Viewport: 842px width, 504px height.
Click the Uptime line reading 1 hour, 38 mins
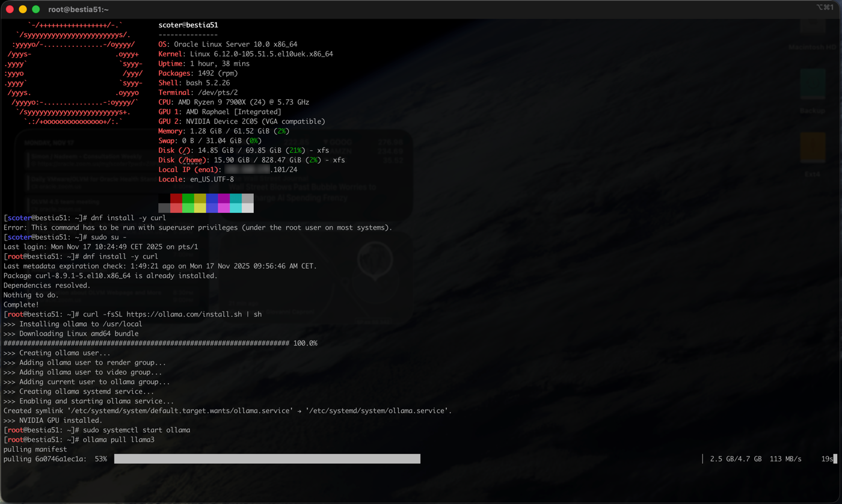204,64
